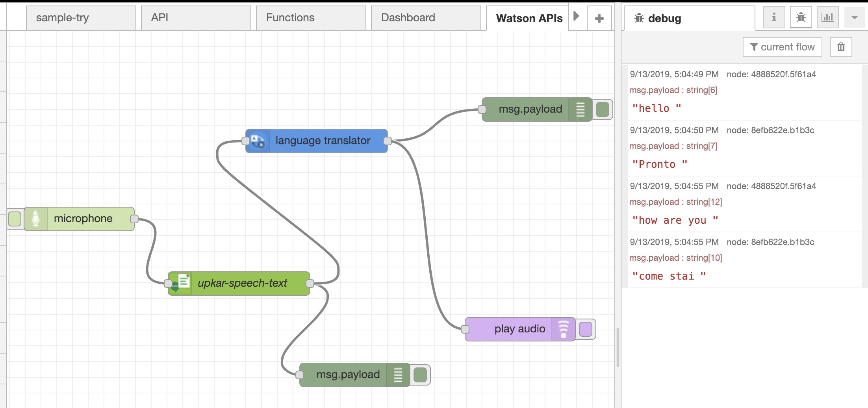Open the Functions flow tab
The width and height of the screenshot is (868, 408).
(311, 18)
